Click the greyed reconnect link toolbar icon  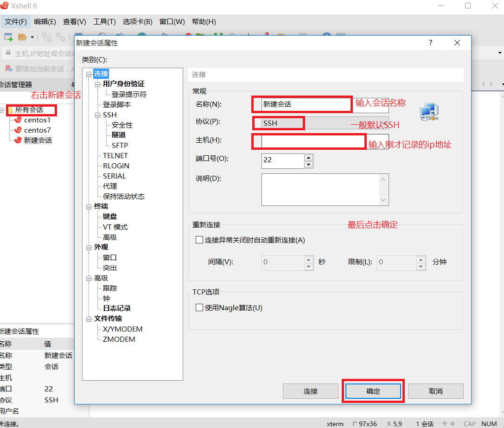(x=60, y=37)
